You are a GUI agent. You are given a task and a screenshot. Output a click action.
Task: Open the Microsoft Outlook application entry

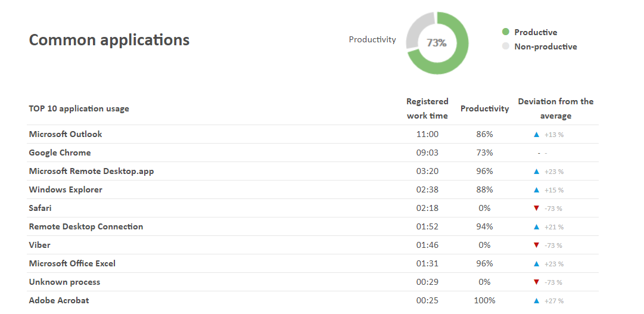click(66, 134)
